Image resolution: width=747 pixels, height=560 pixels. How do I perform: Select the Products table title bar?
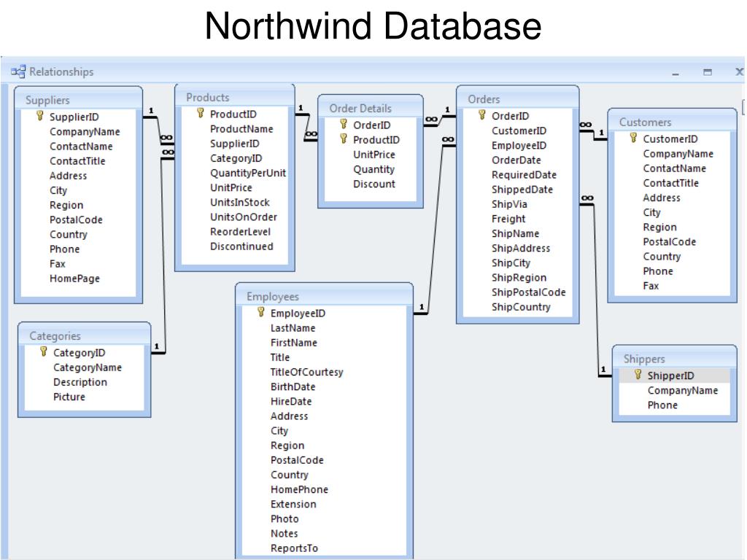(x=235, y=97)
